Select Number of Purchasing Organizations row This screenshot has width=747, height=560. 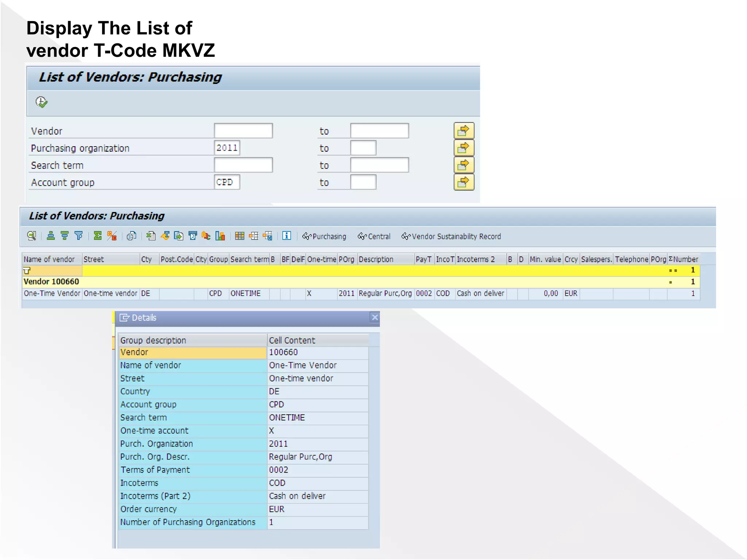click(244, 522)
